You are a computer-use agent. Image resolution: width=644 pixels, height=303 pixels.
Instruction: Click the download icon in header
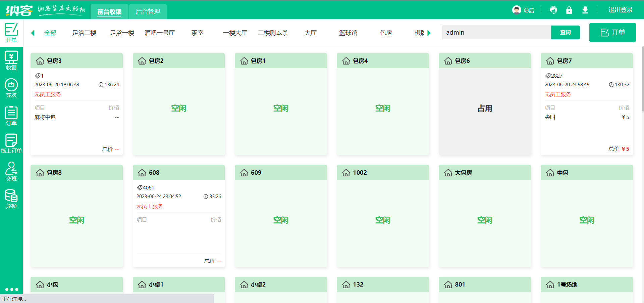(x=585, y=10)
